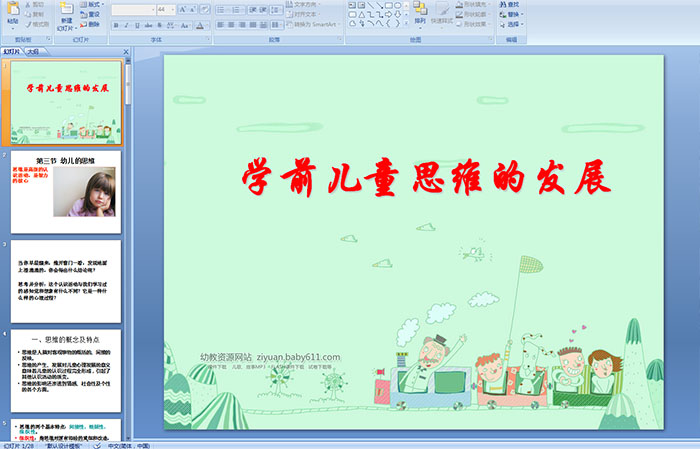Convert text to SmartArt (转换为 SmartArt)
Image resolution: width=700 pixels, height=449 pixels.
click(313, 24)
